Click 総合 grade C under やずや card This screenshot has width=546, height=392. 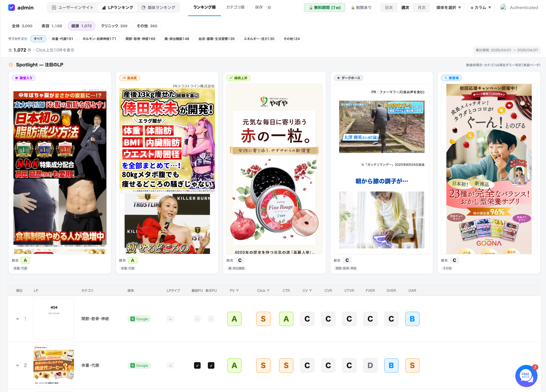(240, 260)
